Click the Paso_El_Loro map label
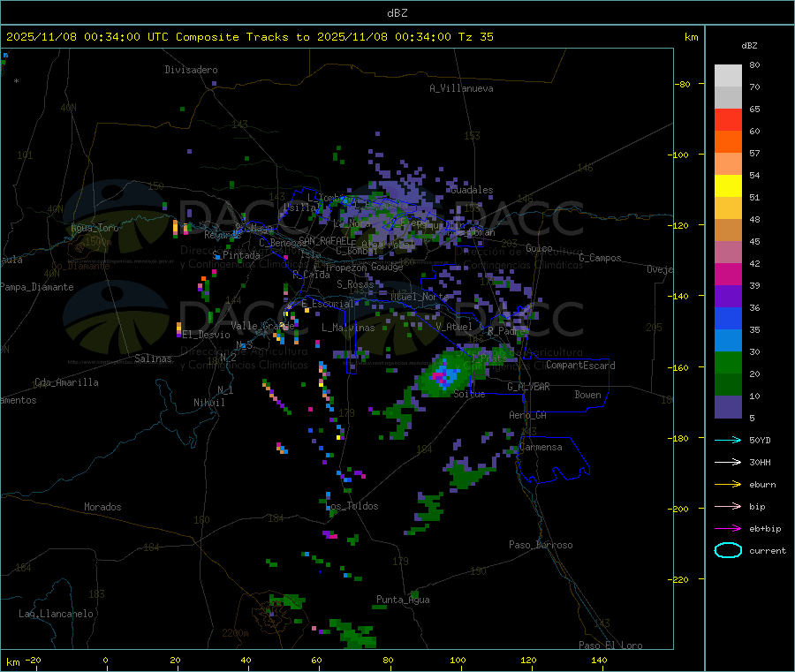Image resolution: width=795 pixels, height=672 pixels. click(x=610, y=646)
